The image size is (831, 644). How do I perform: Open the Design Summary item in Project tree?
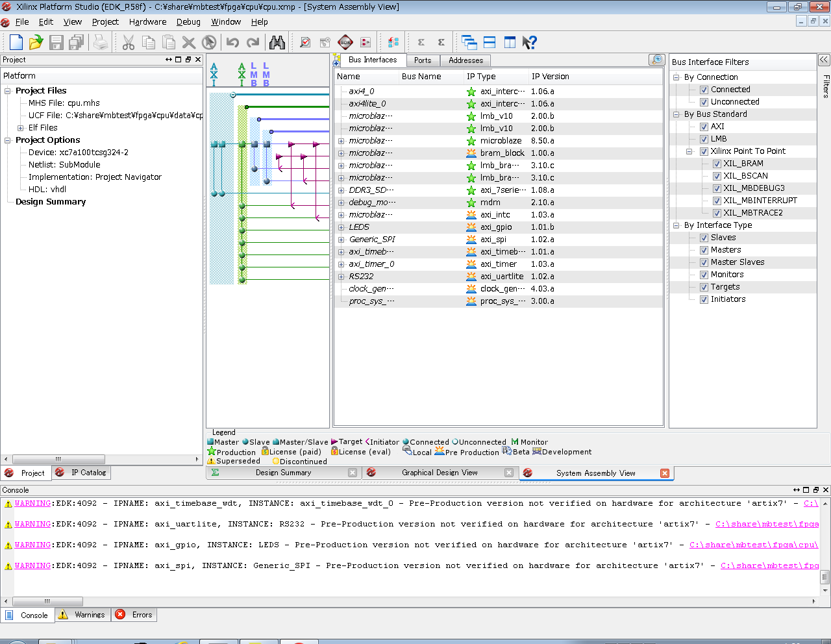(x=51, y=202)
